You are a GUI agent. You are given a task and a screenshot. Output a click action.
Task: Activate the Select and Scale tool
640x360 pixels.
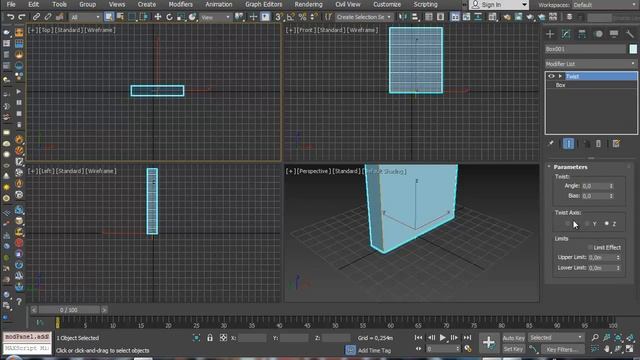tap(180, 17)
